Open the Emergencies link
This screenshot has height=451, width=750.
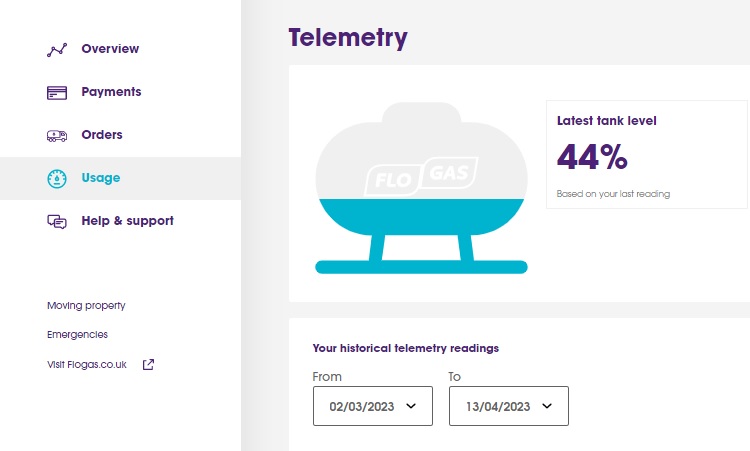77,335
